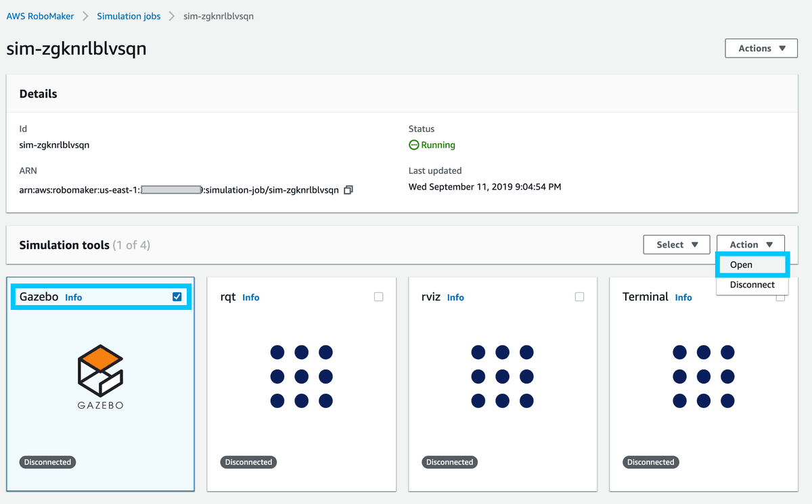Choose Disconnect from the Action menu
The width and height of the screenshot is (812, 504).
pyautogui.click(x=752, y=285)
